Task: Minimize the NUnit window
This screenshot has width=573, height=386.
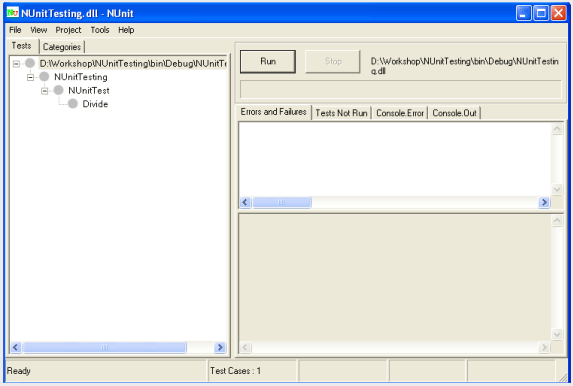Action: (x=523, y=14)
